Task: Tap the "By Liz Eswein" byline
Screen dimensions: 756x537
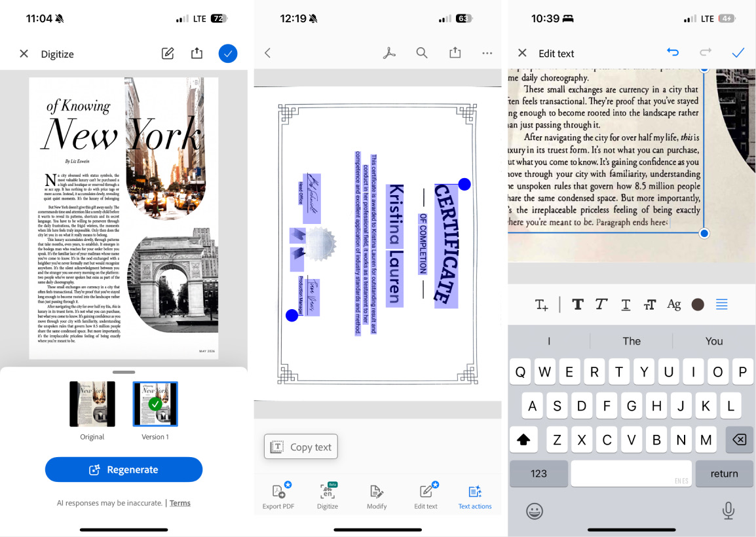Action: point(77,161)
